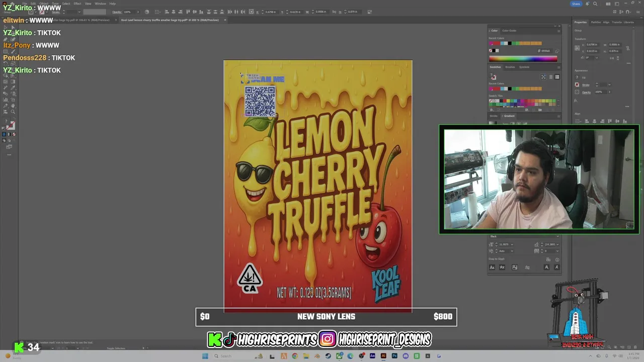
Task: Click the New Color Group folder icon
Action: point(540,110)
